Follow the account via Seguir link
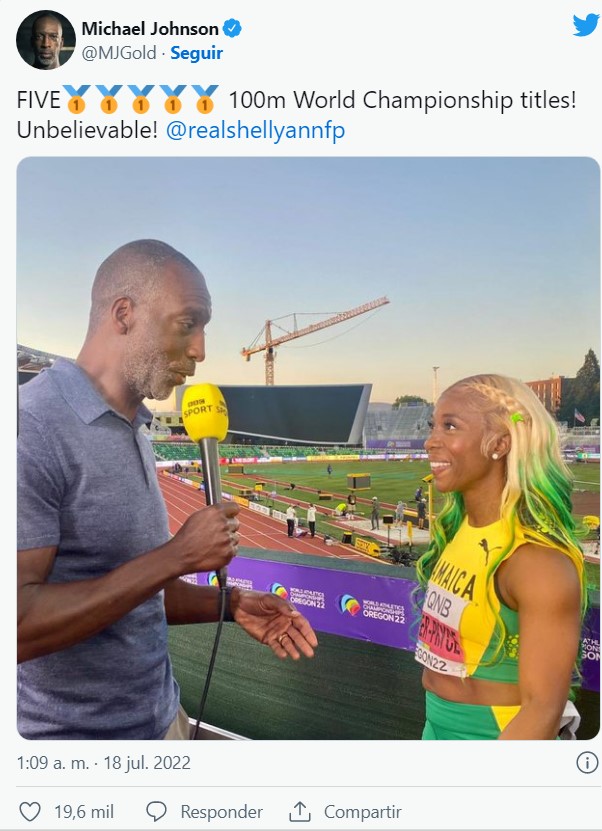 click(196, 53)
